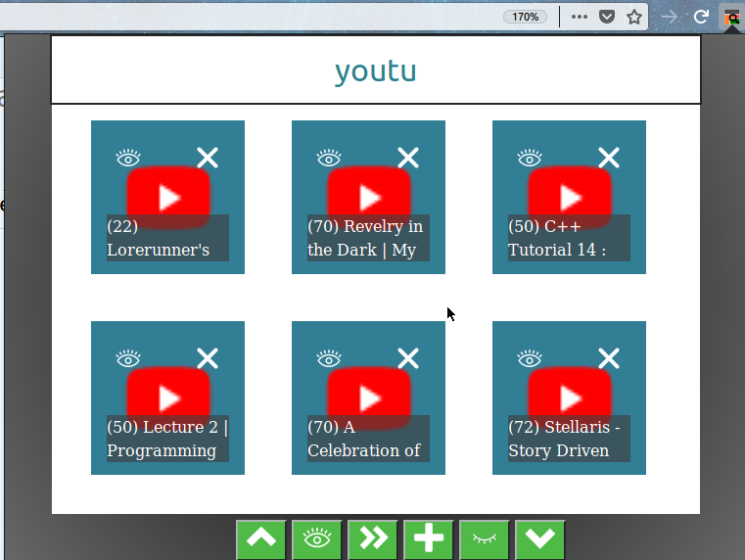The image size is (745, 560).
Task: Toggle eye icon on C++ Tutorial 14 card
Action: pos(530,158)
